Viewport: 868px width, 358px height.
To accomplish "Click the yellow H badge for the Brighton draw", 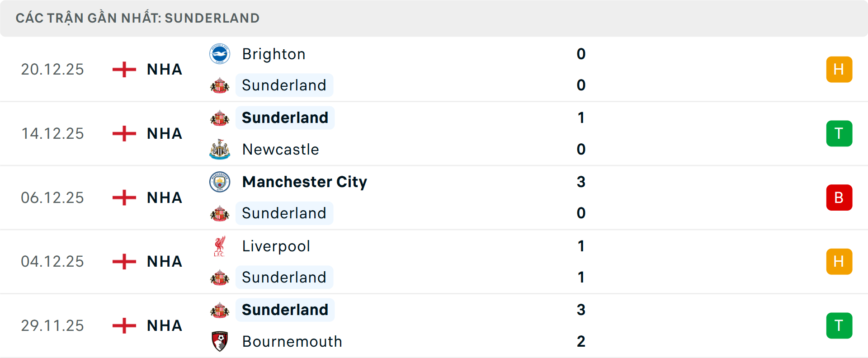I will click(839, 69).
